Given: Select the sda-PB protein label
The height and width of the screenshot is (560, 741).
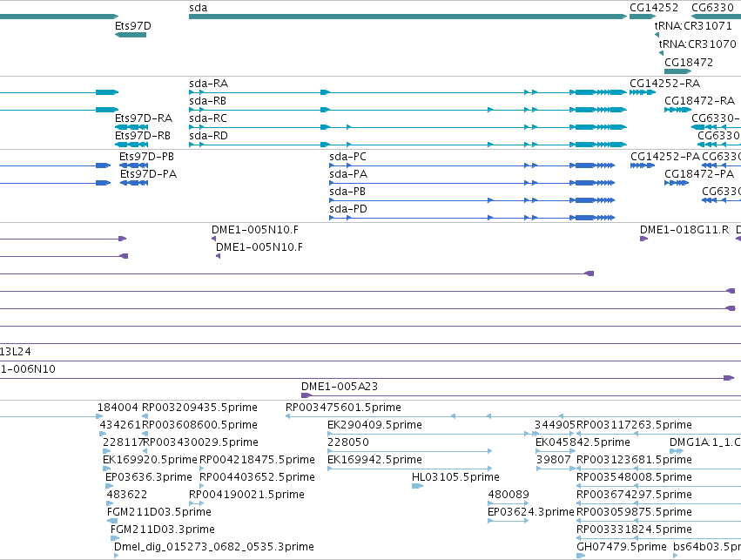Looking at the screenshot, I should [x=347, y=192].
